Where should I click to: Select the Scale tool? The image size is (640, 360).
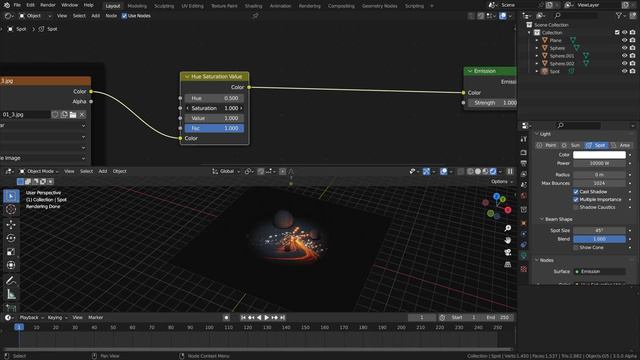tap(11, 251)
